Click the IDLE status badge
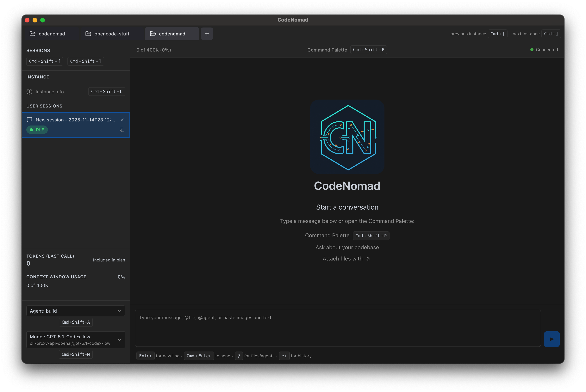 (37, 130)
